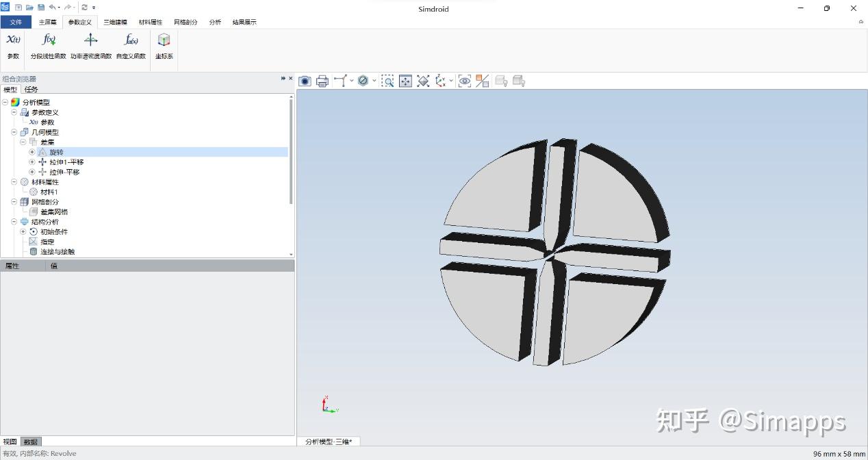Open the 分段线性函数 function tool
This screenshot has height=460, width=868.
pyautogui.click(x=47, y=44)
